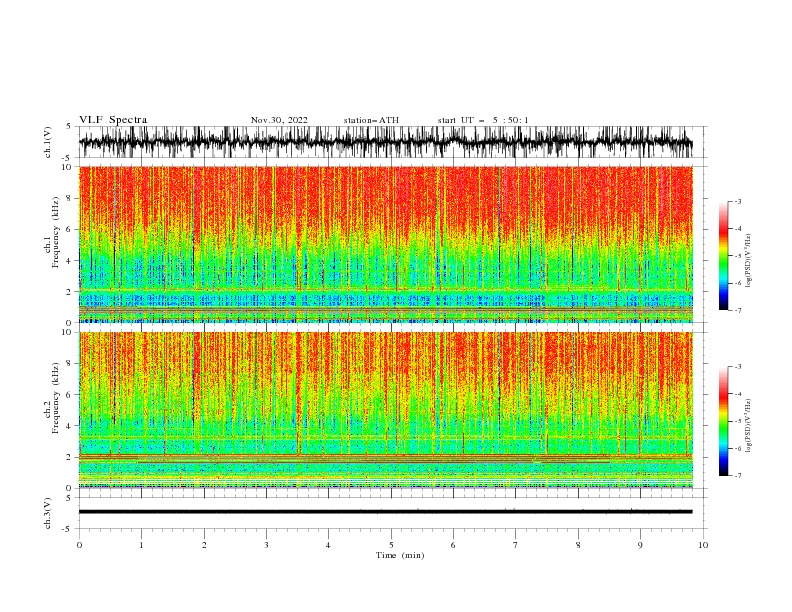792x612 pixels.
Task: Click the '-5' value on lower colorbar
Action: (x=737, y=421)
